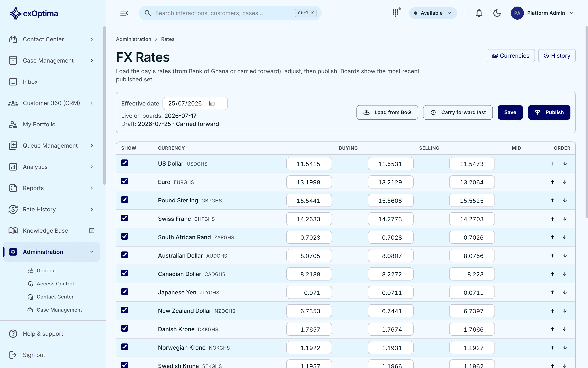Screen dimensions: 588x368
Task: Uncheck show for New Zealand Dollar
Action: (x=124, y=310)
